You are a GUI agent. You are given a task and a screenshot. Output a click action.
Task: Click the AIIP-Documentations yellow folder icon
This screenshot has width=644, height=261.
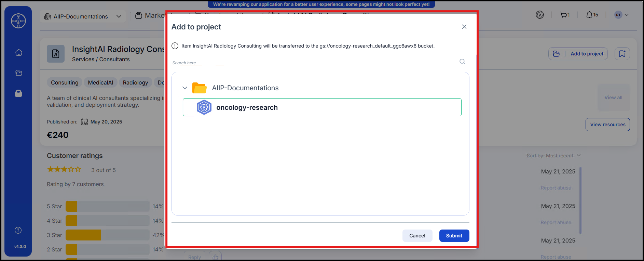pyautogui.click(x=199, y=88)
